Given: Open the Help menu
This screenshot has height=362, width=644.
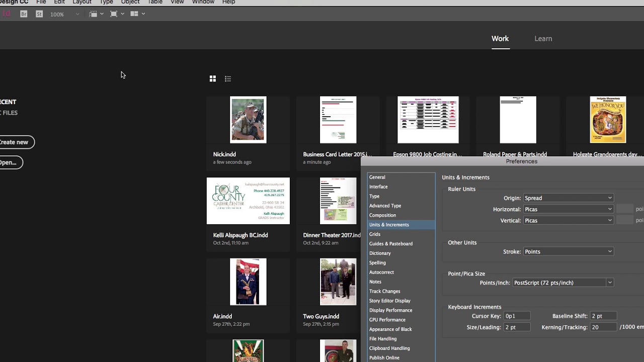Looking at the screenshot, I should click(x=228, y=2).
